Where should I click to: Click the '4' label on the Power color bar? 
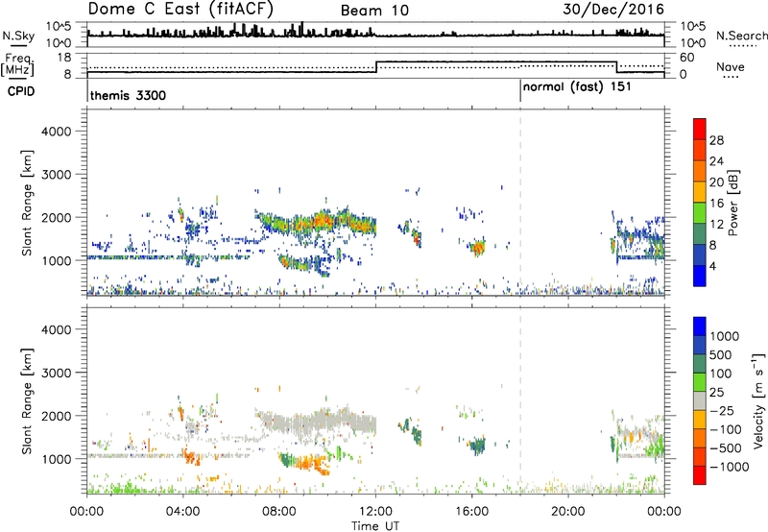pyautogui.click(x=712, y=266)
